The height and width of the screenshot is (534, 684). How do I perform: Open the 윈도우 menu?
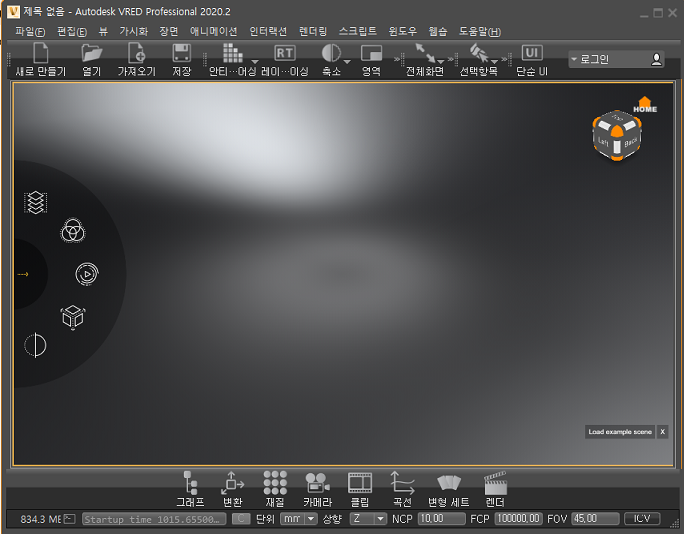(x=403, y=31)
